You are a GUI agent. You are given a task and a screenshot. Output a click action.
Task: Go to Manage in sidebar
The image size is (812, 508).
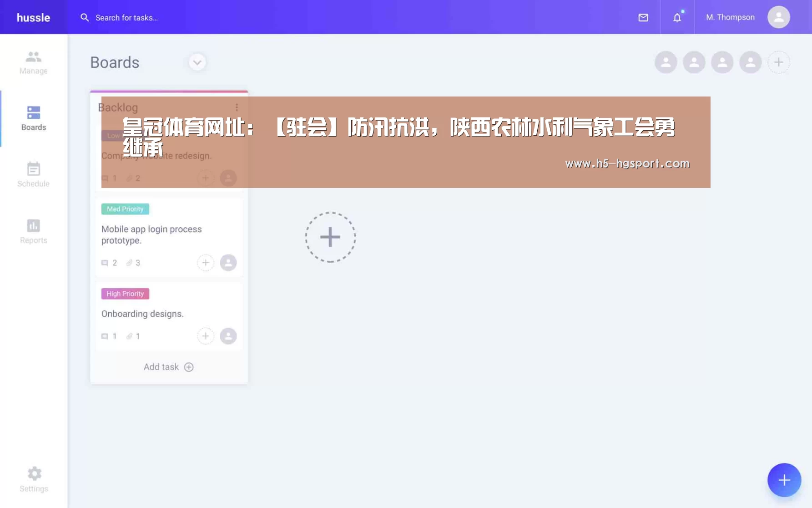coord(33,63)
